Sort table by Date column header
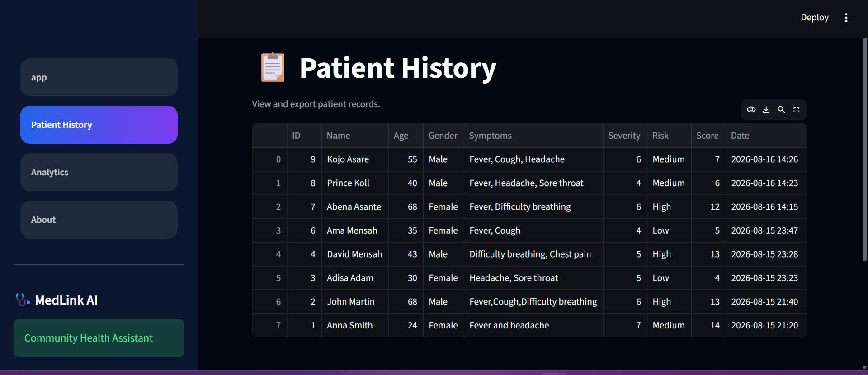The width and height of the screenshot is (868, 375). pos(766,136)
